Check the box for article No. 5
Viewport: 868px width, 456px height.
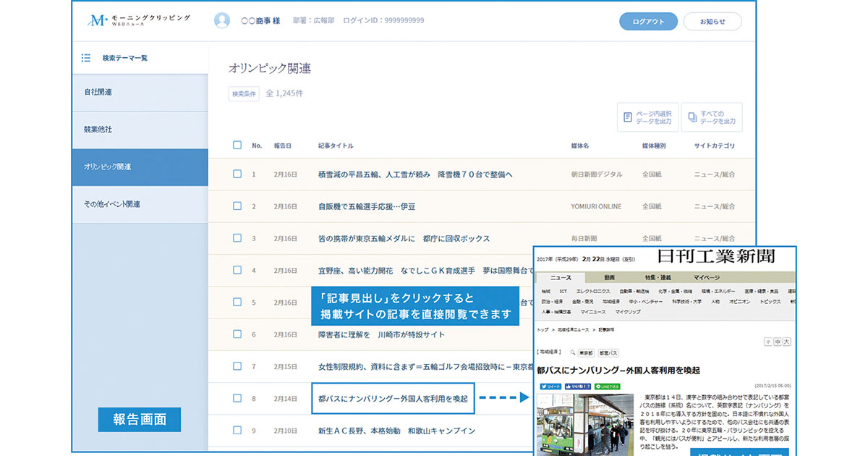pos(237,303)
